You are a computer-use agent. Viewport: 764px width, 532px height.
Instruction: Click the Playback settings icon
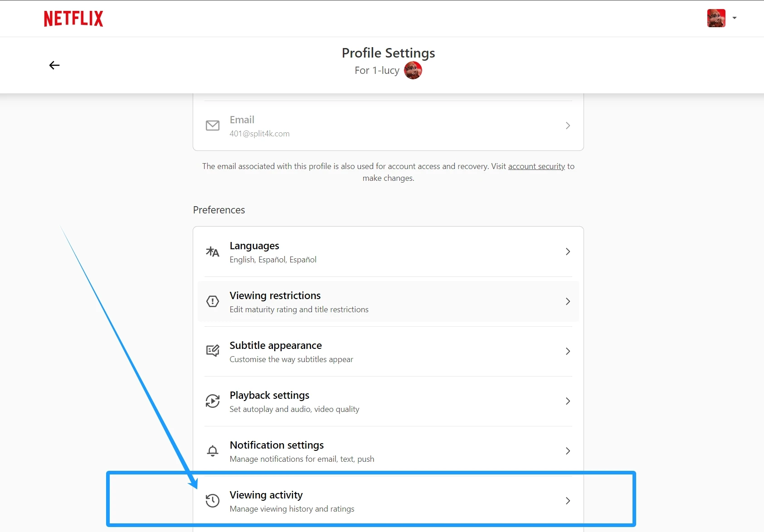coord(213,401)
